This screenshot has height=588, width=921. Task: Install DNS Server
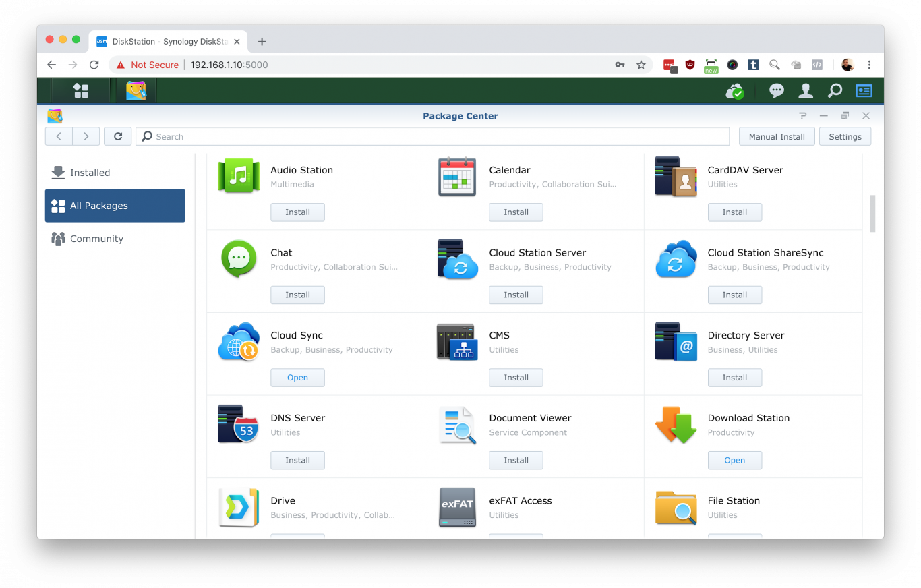click(297, 460)
